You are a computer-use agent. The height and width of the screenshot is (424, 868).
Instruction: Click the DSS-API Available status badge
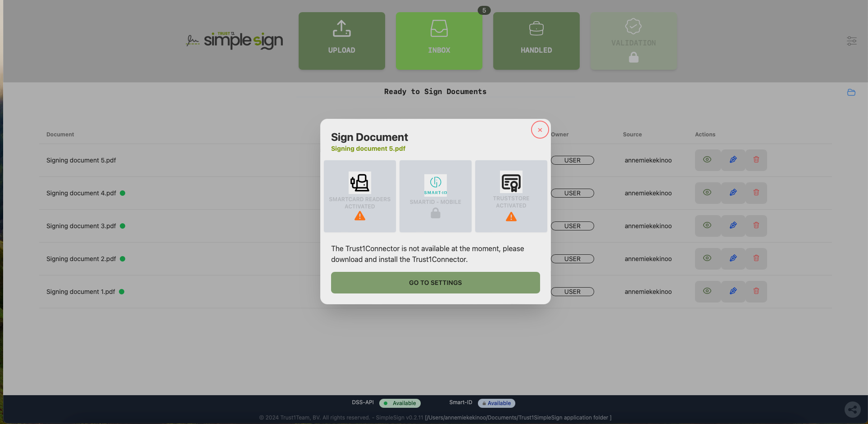[x=400, y=403]
